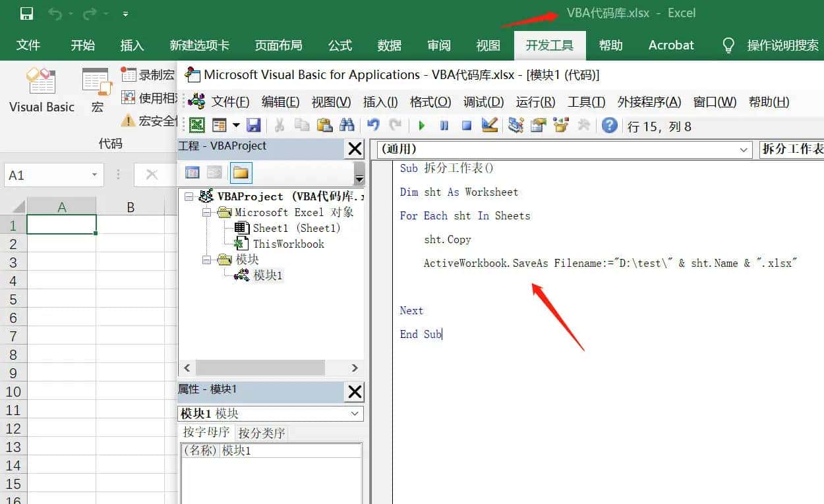Click the Save icon in the VBA editor toolbar

[254, 126]
